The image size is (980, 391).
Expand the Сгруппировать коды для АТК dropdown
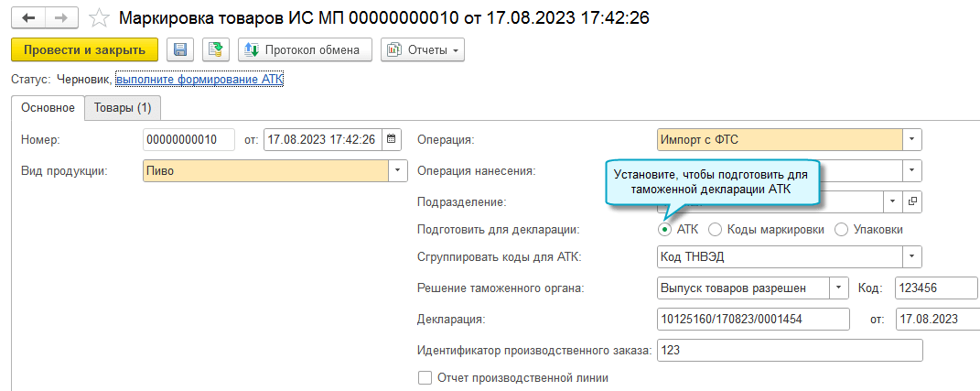click(911, 257)
